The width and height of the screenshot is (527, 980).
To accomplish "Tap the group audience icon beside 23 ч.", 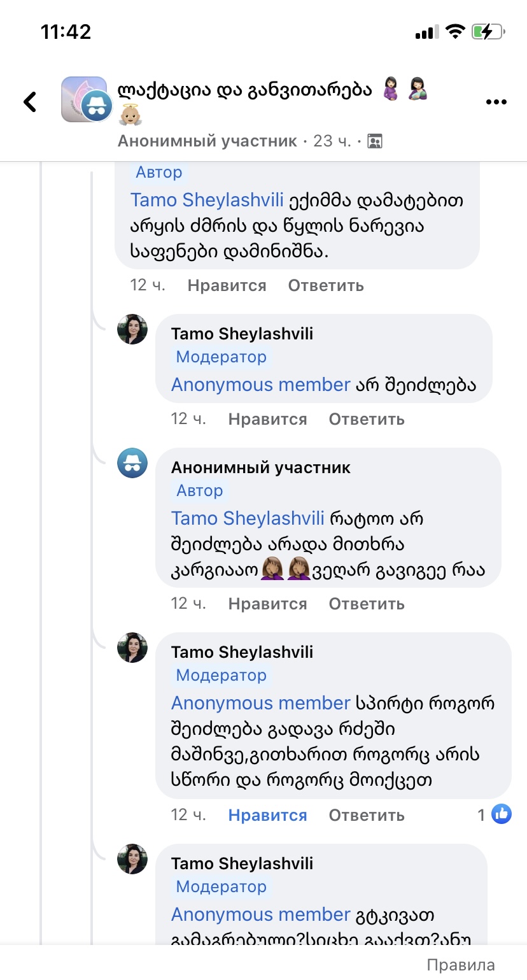I will point(375,141).
